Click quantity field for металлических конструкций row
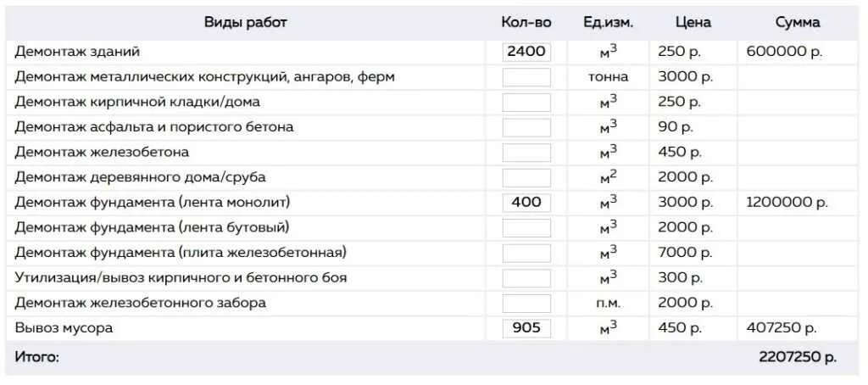 [526, 77]
